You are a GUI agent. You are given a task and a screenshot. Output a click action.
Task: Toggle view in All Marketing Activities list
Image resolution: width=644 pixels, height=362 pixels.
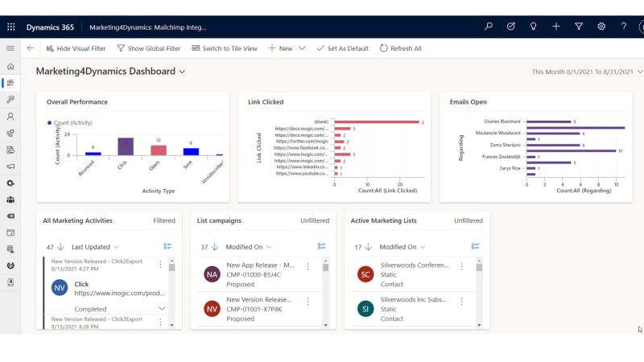[x=167, y=247]
